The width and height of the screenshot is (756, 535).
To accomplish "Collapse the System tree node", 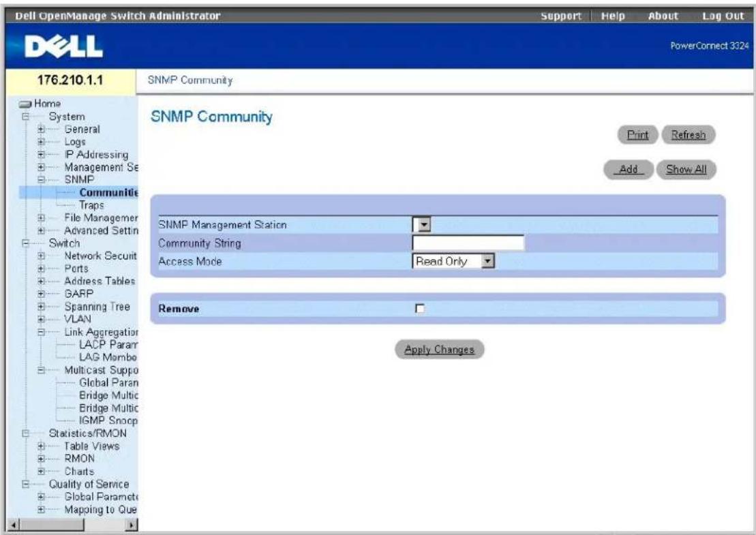I will coord(25,116).
